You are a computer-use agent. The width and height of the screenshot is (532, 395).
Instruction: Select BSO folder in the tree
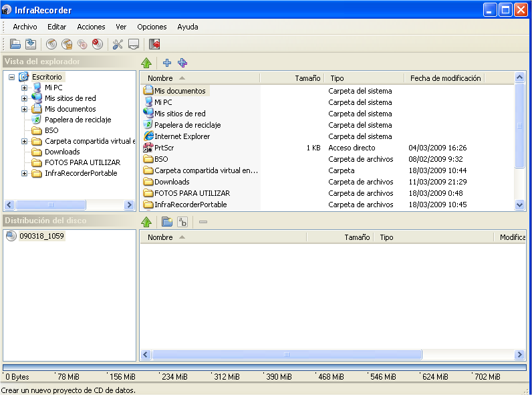click(51, 130)
